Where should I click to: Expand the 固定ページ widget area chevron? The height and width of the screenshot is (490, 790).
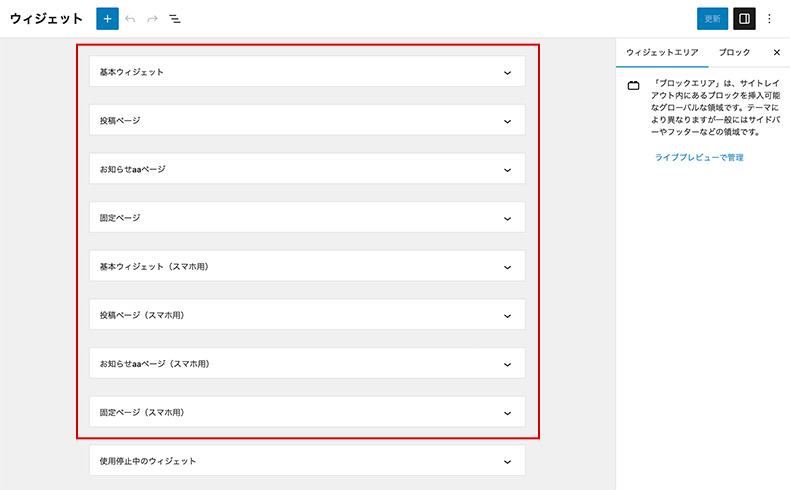pos(507,218)
